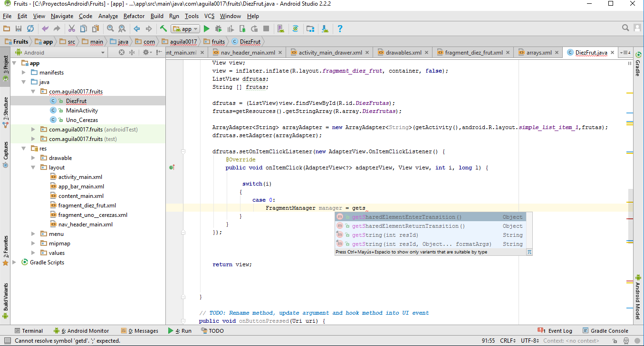Click the Paste clipboard icon
The image size is (644, 346).
pos(95,28)
